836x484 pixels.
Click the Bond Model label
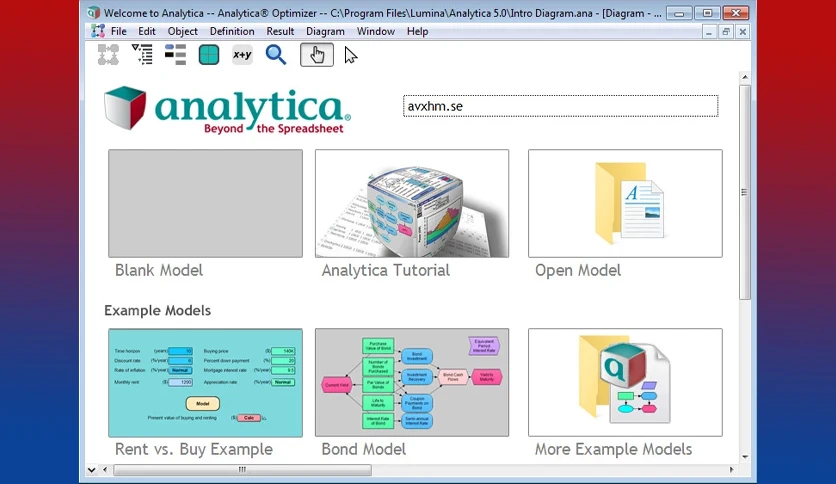click(x=364, y=449)
